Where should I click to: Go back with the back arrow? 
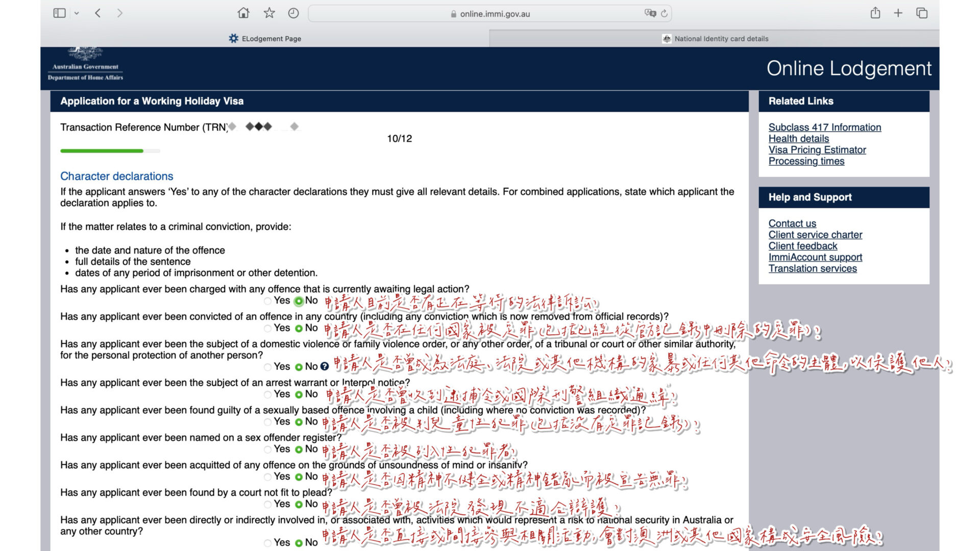pyautogui.click(x=98, y=13)
